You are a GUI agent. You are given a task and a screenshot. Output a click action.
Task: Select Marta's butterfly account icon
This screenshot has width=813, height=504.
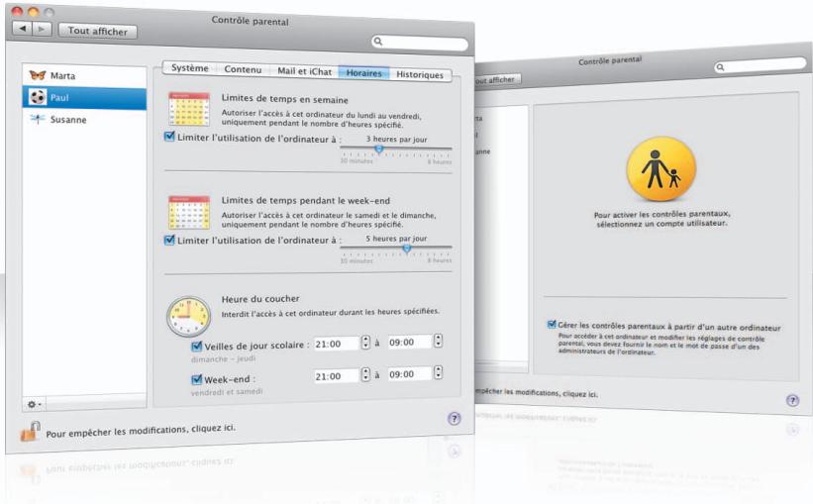[38, 74]
